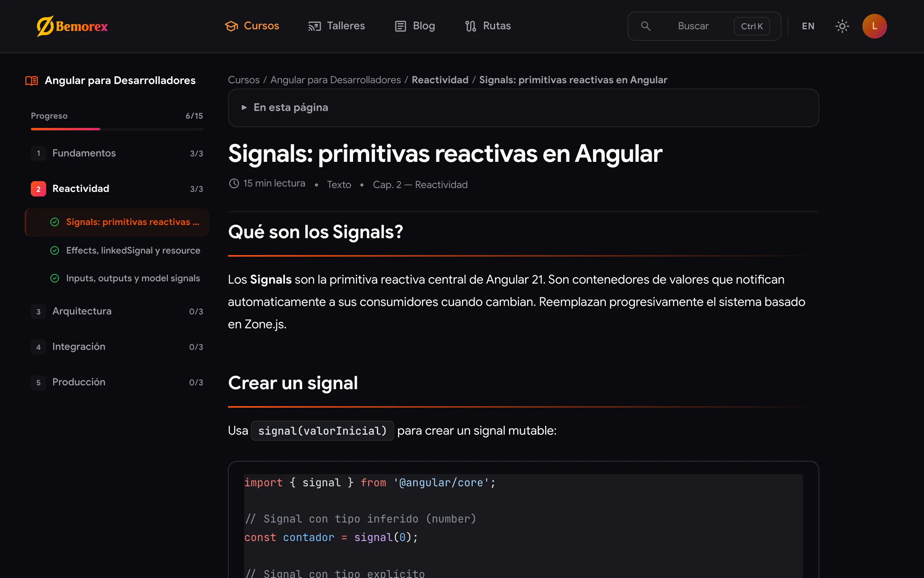Open Signals: primitivas reactivas sidebar lesson
The height and width of the screenshot is (578, 924).
117,222
